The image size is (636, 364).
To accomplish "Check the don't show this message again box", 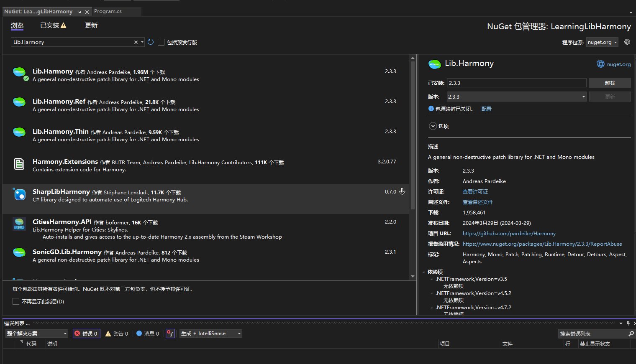I will tap(16, 301).
